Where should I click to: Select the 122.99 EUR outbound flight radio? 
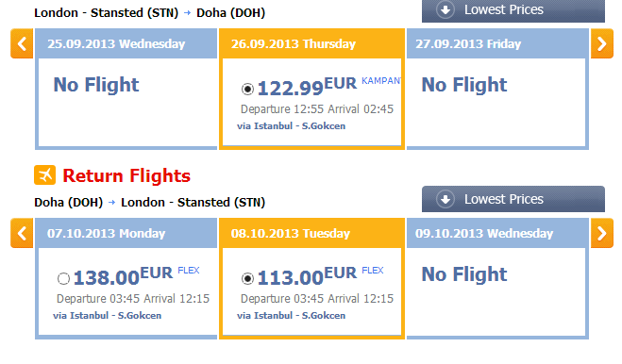tap(247, 89)
